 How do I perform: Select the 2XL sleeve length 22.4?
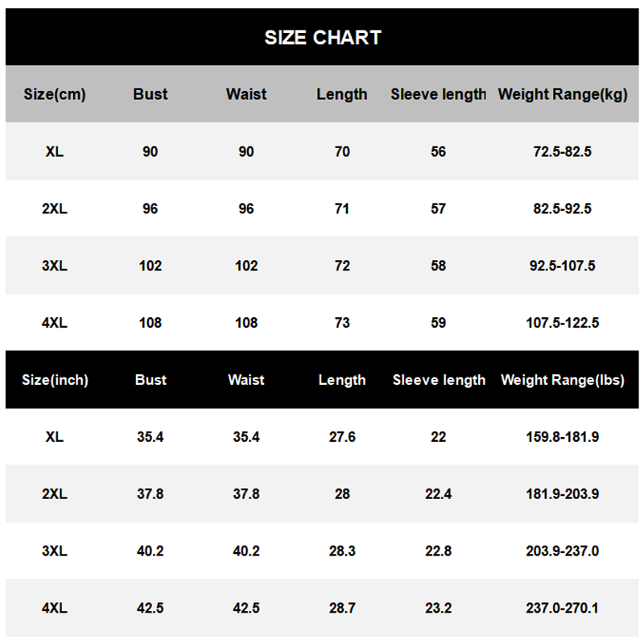click(x=439, y=494)
